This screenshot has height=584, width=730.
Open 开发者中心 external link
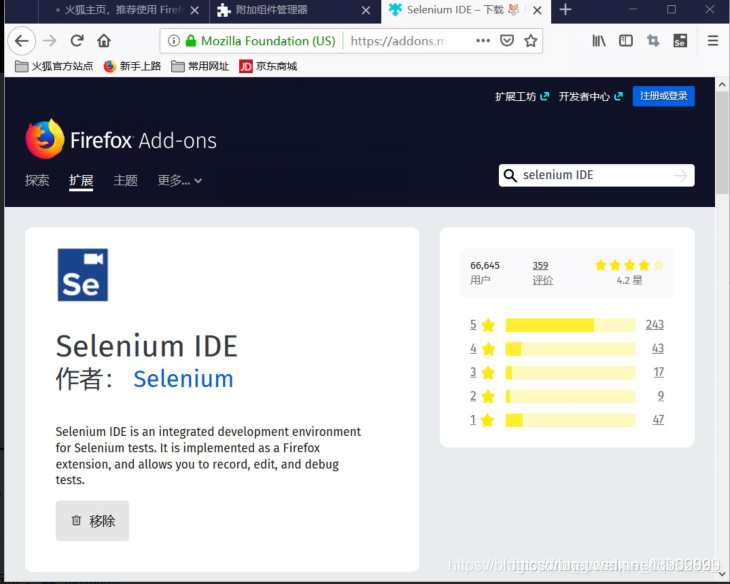tap(590, 96)
